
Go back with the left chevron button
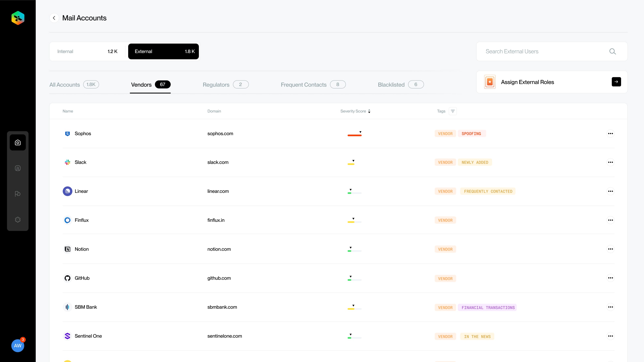click(x=54, y=18)
